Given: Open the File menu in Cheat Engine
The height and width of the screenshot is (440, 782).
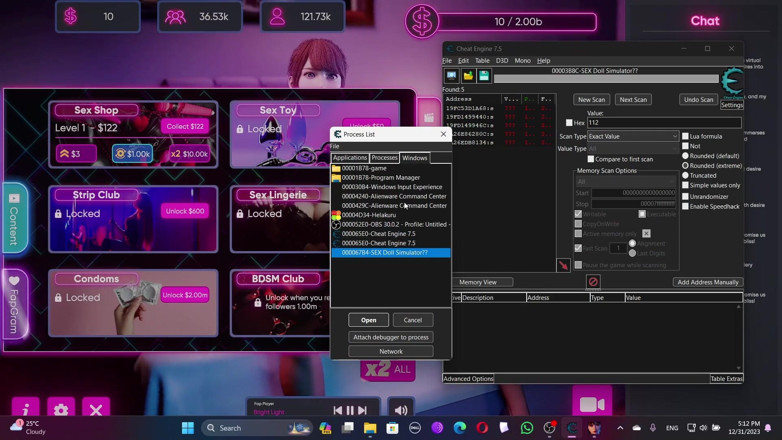Looking at the screenshot, I should point(447,60).
